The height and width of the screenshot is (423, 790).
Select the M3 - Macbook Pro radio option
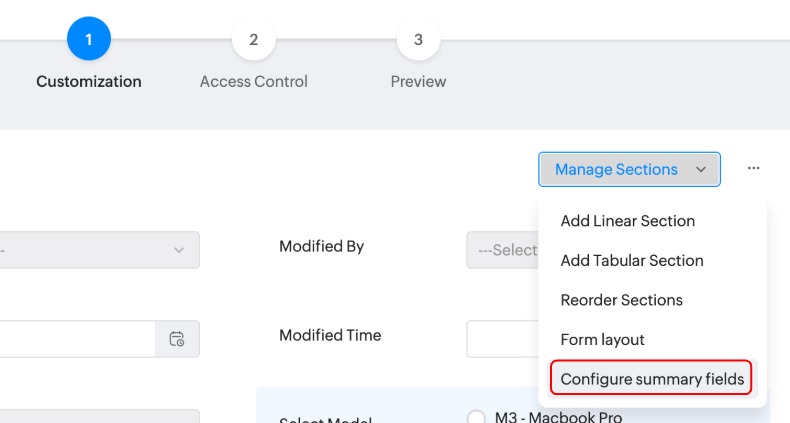[476, 417]
